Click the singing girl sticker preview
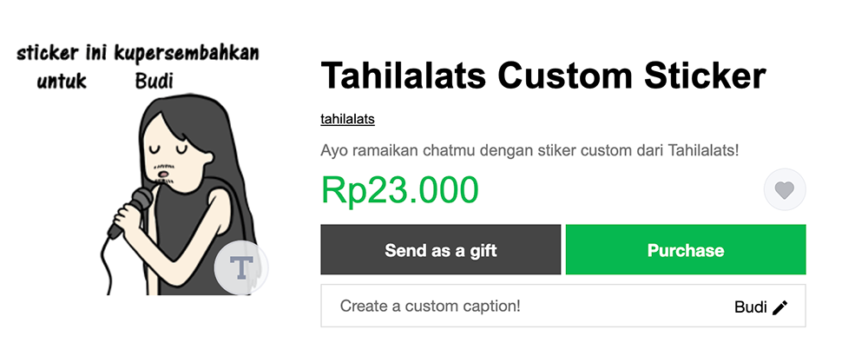868x356 pixels. point(174,191)
